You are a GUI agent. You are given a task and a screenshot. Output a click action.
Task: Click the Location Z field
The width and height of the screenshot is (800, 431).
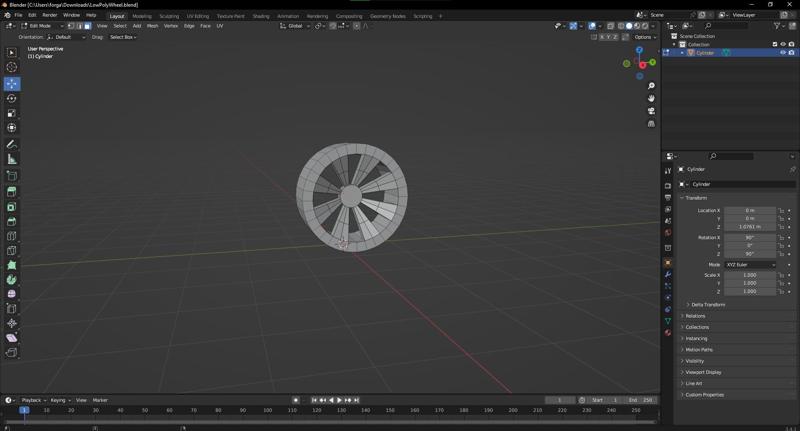pyautogui.click(x=750, y=226)
